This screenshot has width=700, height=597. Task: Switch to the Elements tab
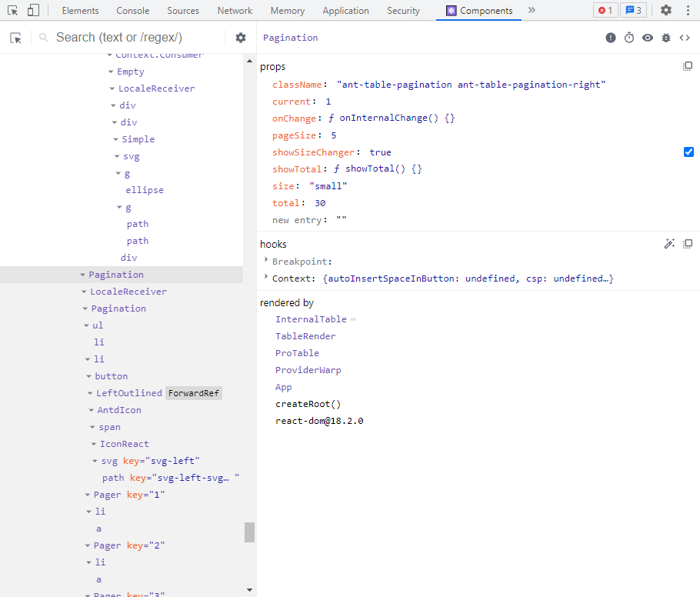click(80, 11)
